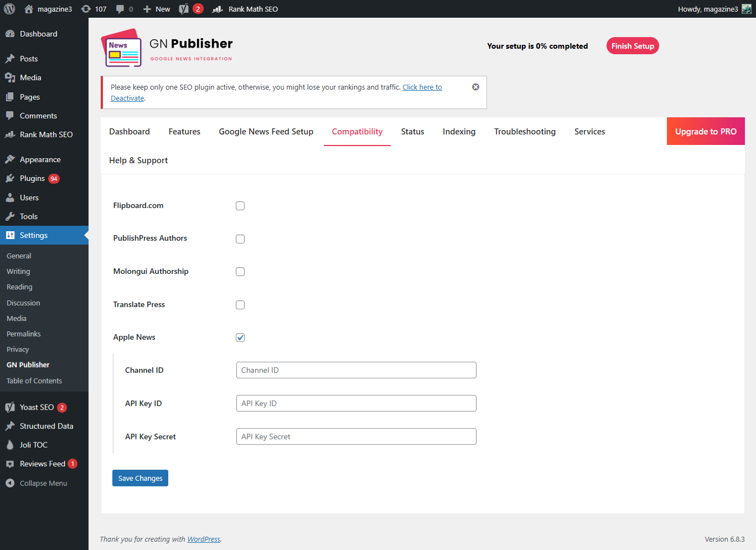
Task: Visit the magazine3 site from admin bar
Action: coord(49,9)
